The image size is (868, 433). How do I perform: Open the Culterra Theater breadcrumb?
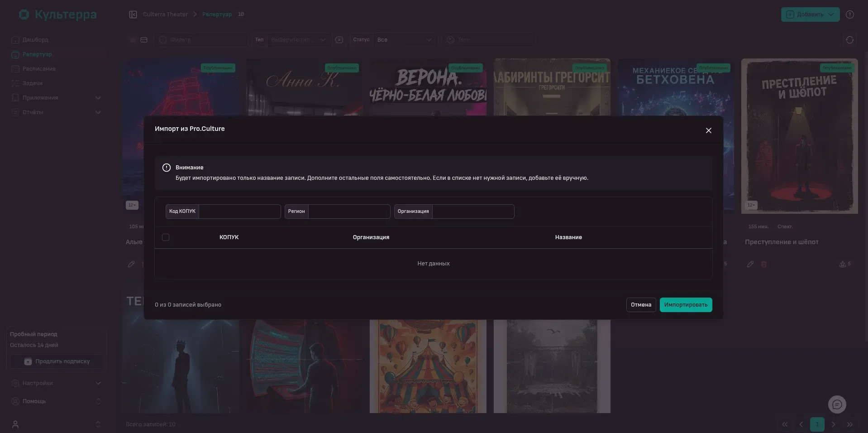165,14
